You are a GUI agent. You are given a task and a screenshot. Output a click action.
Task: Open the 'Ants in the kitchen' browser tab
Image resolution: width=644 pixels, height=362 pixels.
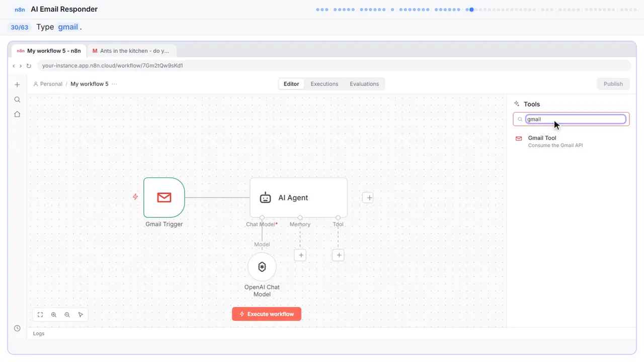click(x=132, y=51)
